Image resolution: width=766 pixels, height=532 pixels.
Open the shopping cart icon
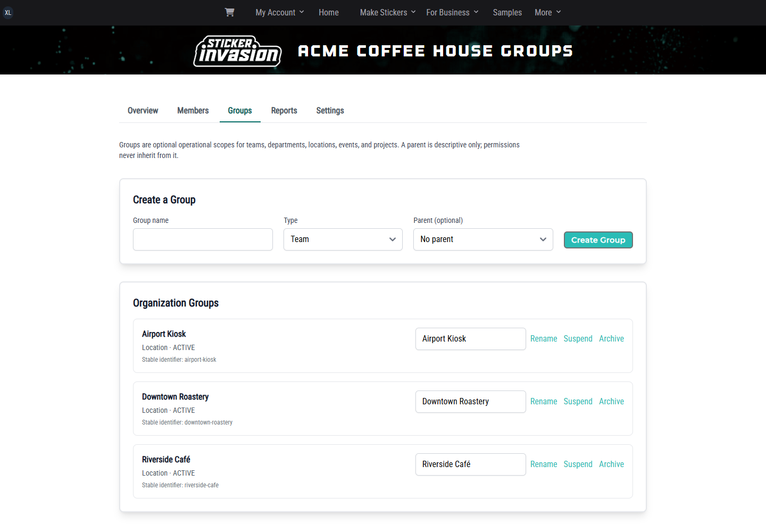[x=229, y=12]
